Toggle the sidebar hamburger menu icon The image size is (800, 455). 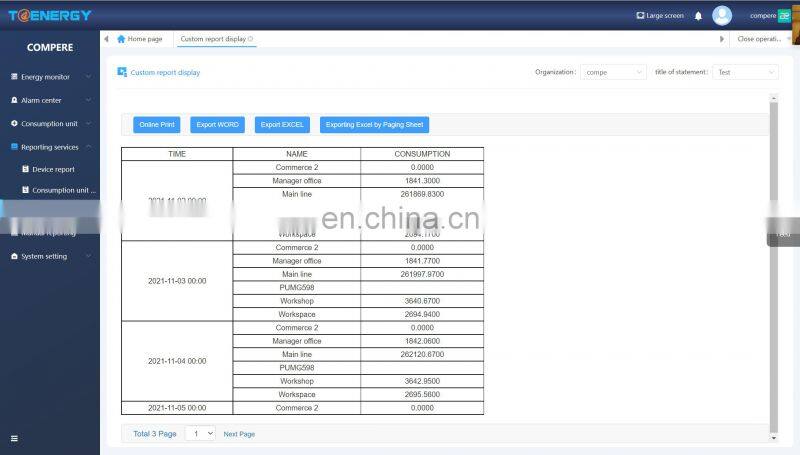[x=14, y=438]
